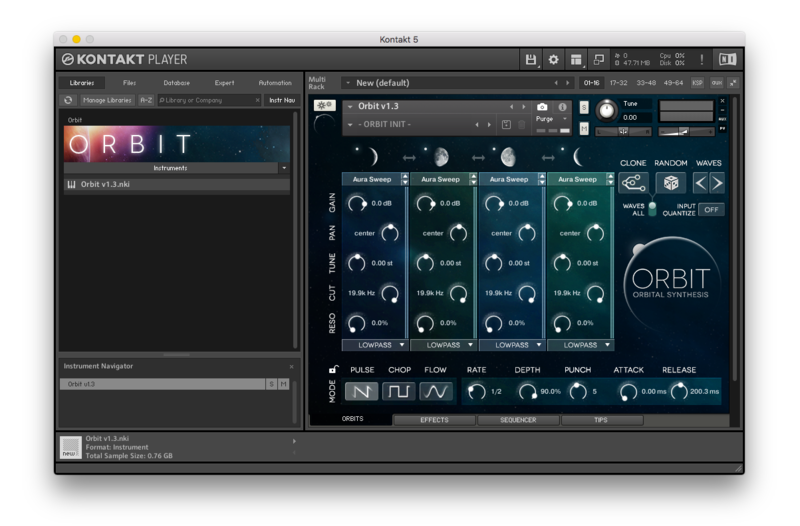Select the FLOW sine wave mode
The width and height of the screenshot is (800, 526).
pyautogui.click(x=438, y=392)
